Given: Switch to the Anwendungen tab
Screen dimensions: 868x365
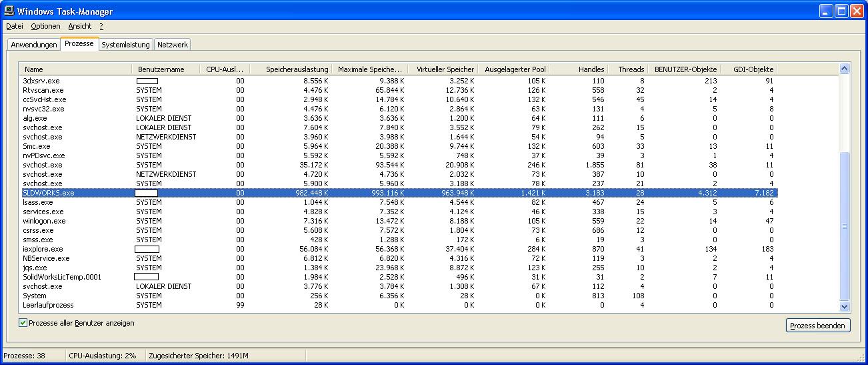Looking at the screenshot, I should click(34, 45).
